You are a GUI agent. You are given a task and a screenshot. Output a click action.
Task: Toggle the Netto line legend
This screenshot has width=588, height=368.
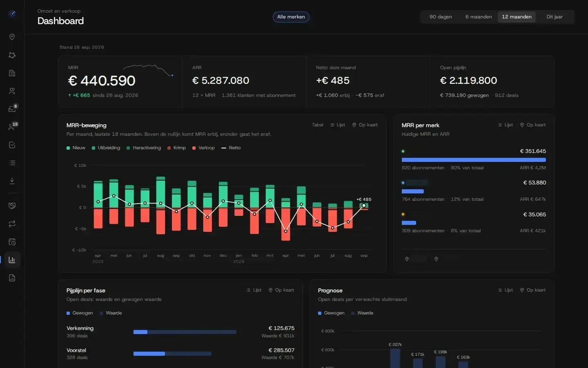click(x=231, y=148)
